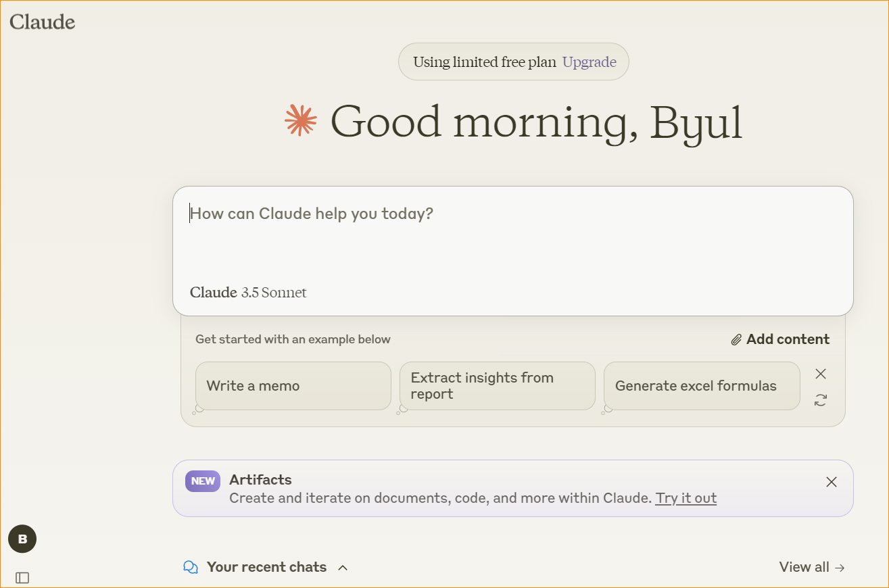Open the B user profile avatar
889x588 pixels.
click(x=22, y=539)
